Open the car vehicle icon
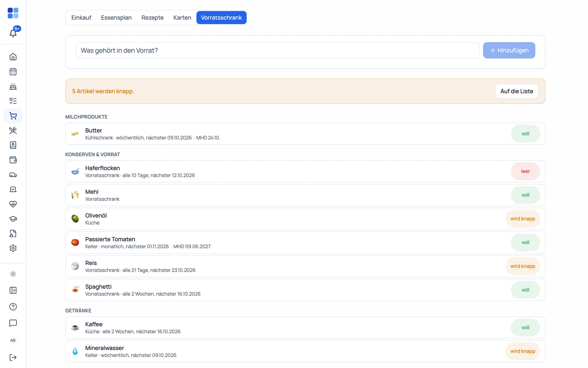588x368 pixels. click(x=13, y=175)
